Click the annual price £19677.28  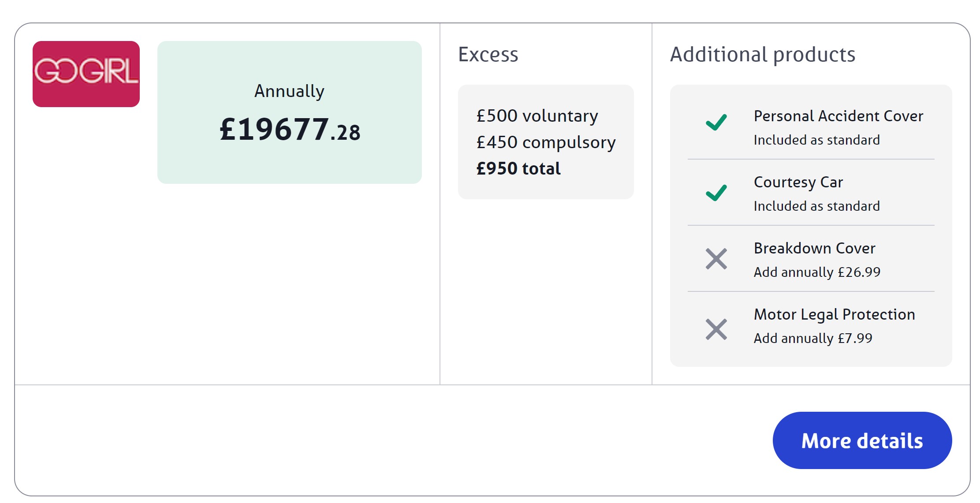tap(290, 130)
